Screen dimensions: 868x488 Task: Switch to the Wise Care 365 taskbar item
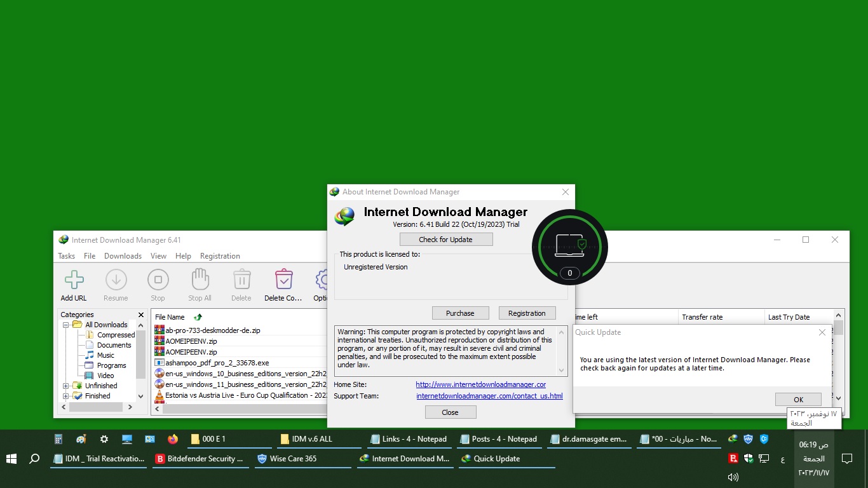(x=303, y=459)
